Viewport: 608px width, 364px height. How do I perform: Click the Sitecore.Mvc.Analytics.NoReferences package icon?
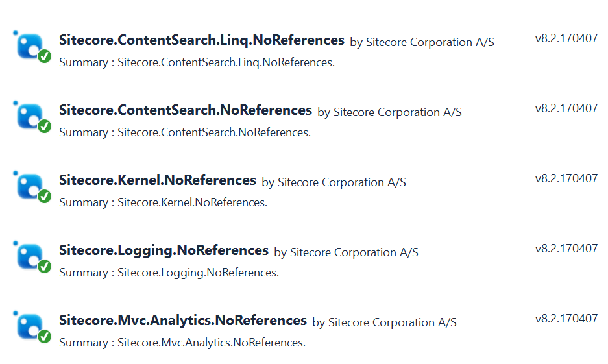[29, 326]
